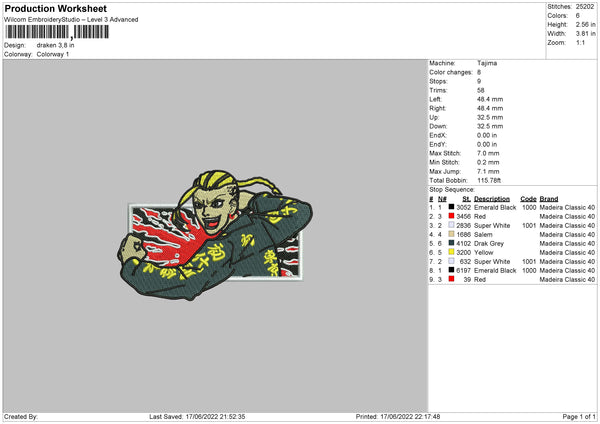Select the Red swatch with 39 stitches

[x=451, y=279]
